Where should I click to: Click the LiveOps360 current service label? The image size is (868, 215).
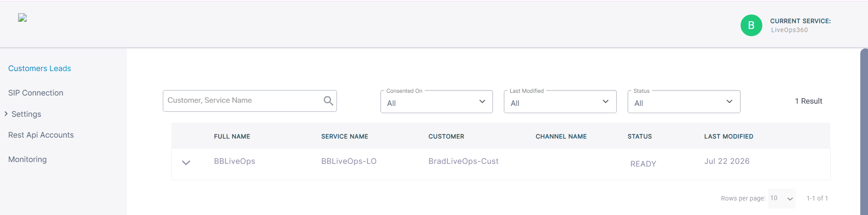click(789, 30)
